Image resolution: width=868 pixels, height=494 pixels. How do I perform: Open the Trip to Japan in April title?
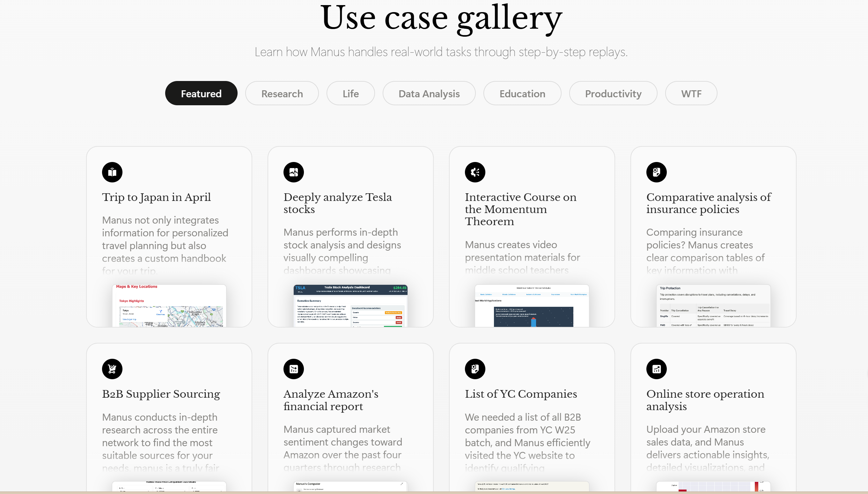pos(156,197)
